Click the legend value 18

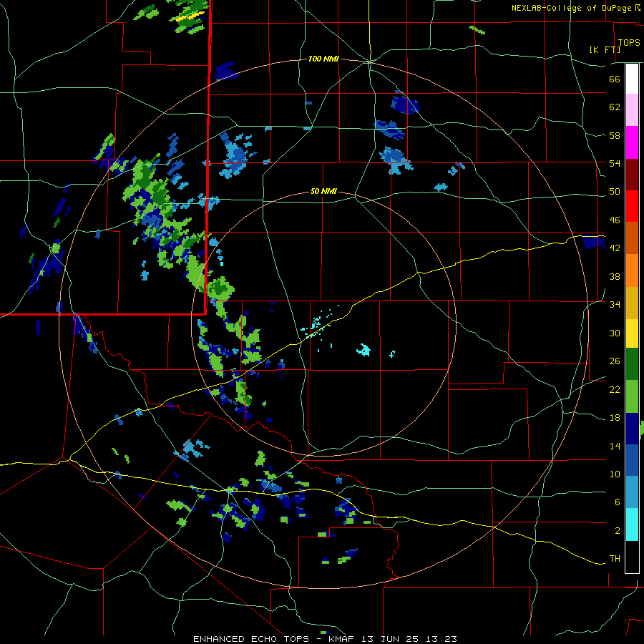615,418
